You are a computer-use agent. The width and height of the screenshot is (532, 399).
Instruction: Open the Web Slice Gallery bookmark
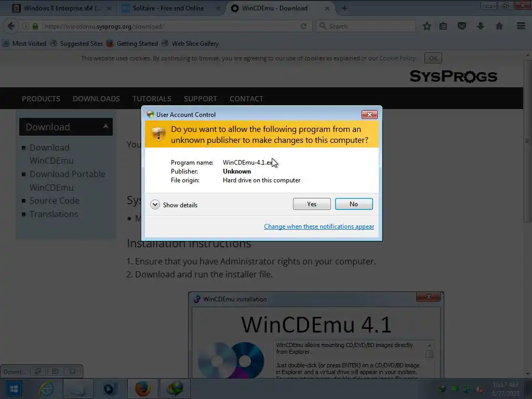coord(191,44)
